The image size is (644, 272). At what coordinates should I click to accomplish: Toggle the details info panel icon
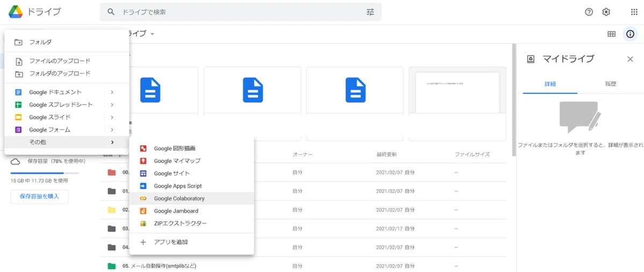[630, 34]
